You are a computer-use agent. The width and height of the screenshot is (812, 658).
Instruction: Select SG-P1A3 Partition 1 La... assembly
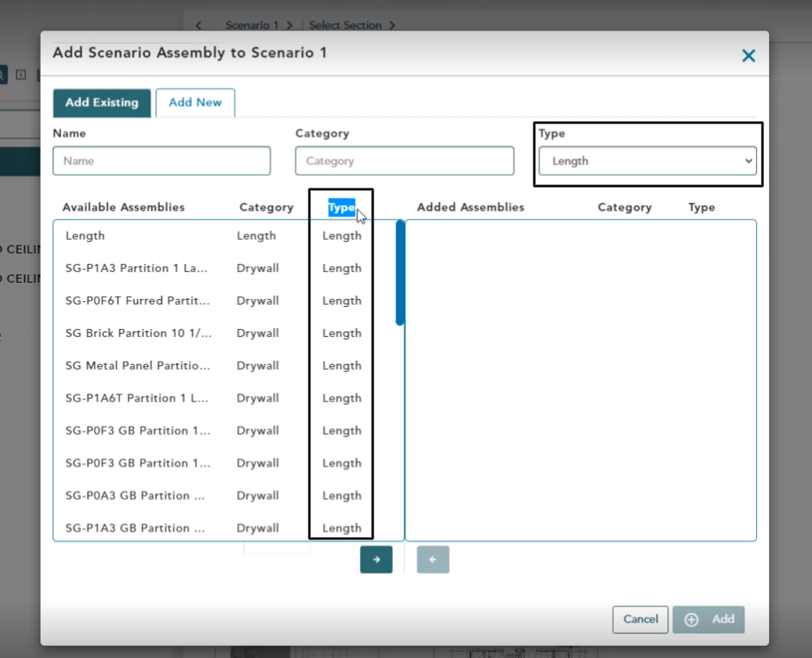pos(137,268)
